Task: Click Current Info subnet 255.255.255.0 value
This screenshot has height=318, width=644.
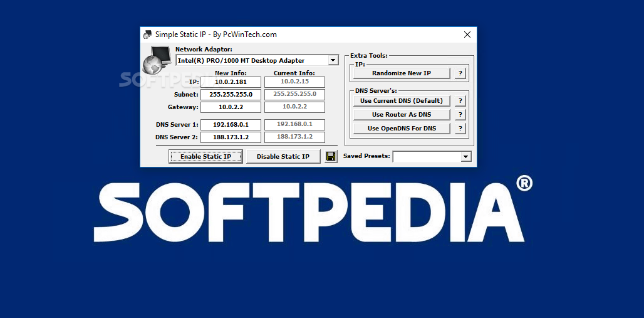Action: (x=294, y=94)
